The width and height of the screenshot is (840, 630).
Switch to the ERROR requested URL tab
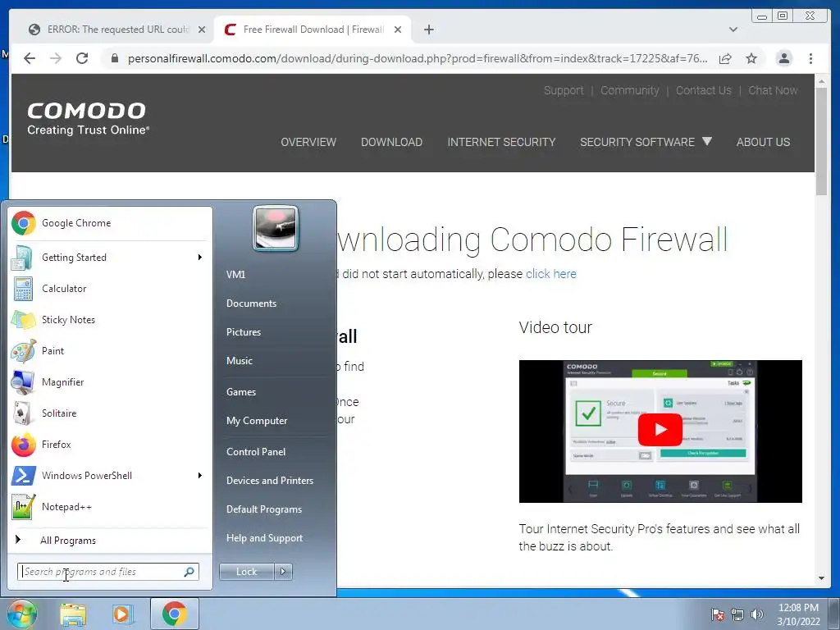pos(117,30)
